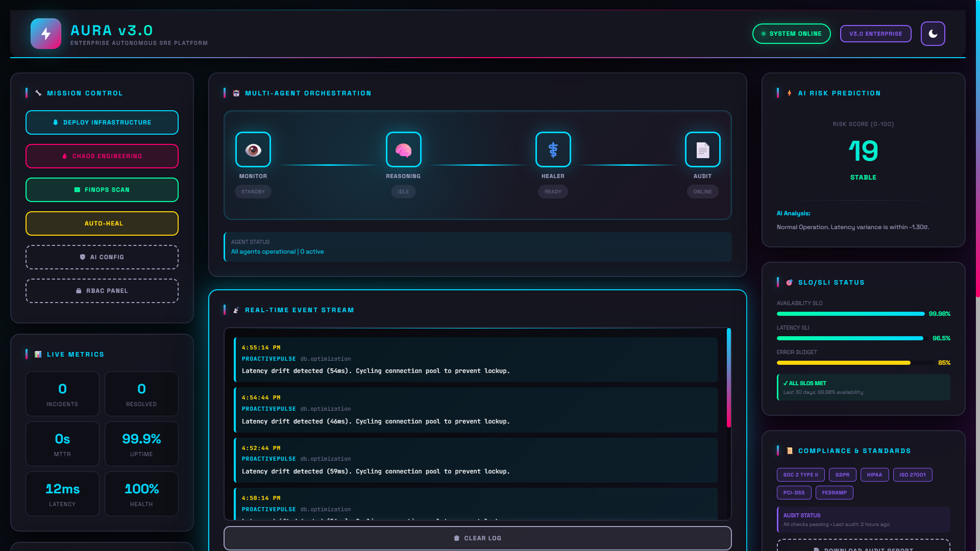Select the SOC 2 Type II tag
This screenshot has width=980, height=551.
[x=800, y=475]
